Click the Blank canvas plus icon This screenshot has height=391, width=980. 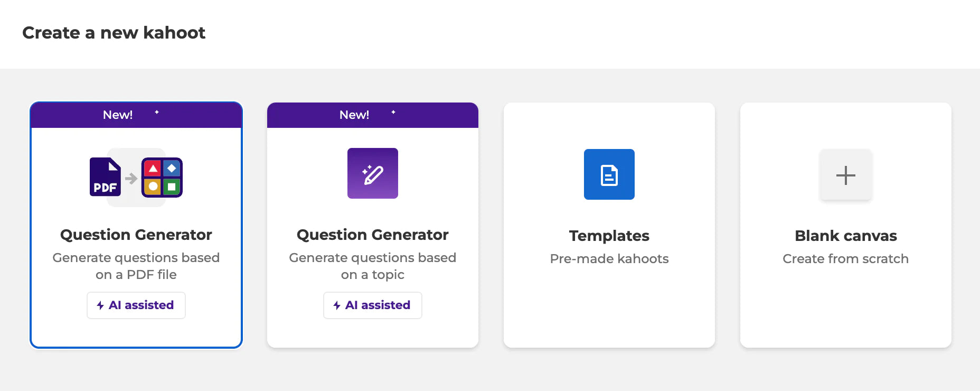pos(845,175)
